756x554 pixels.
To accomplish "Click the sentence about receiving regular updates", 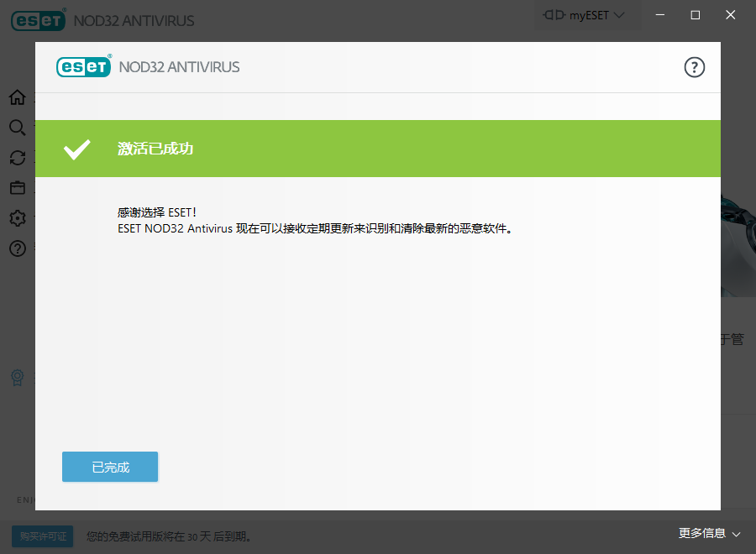I will [x=315, y=228].
